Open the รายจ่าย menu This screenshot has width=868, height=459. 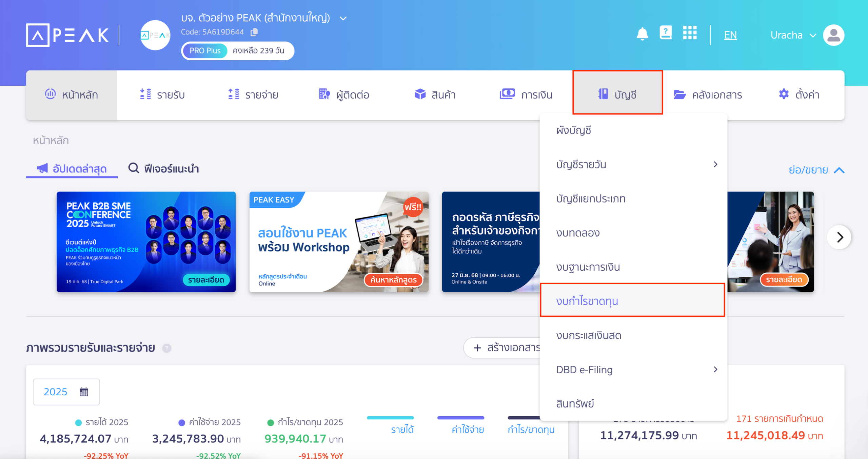tap(253, 95)
